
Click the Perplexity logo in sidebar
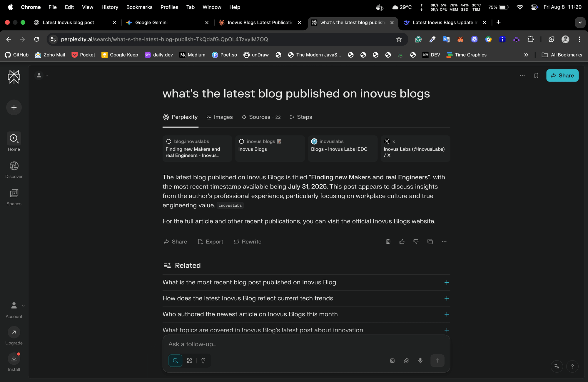pyautogui.click(x=14, y=77)
